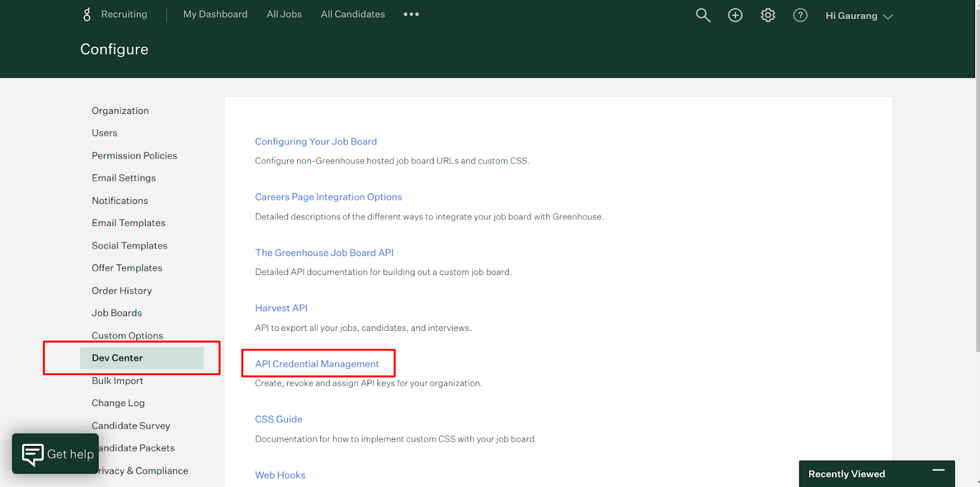Open Change Log in the sidebar
980x487 pixels.
[118, 403]
